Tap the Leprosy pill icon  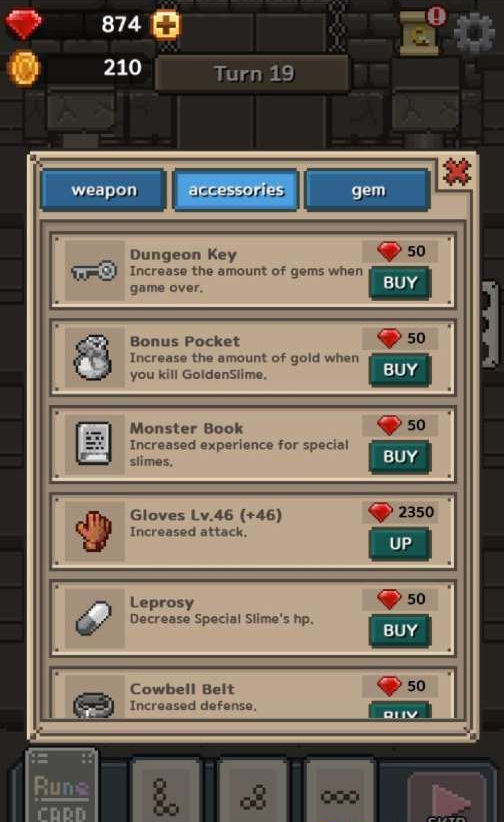tap(94, 619)
